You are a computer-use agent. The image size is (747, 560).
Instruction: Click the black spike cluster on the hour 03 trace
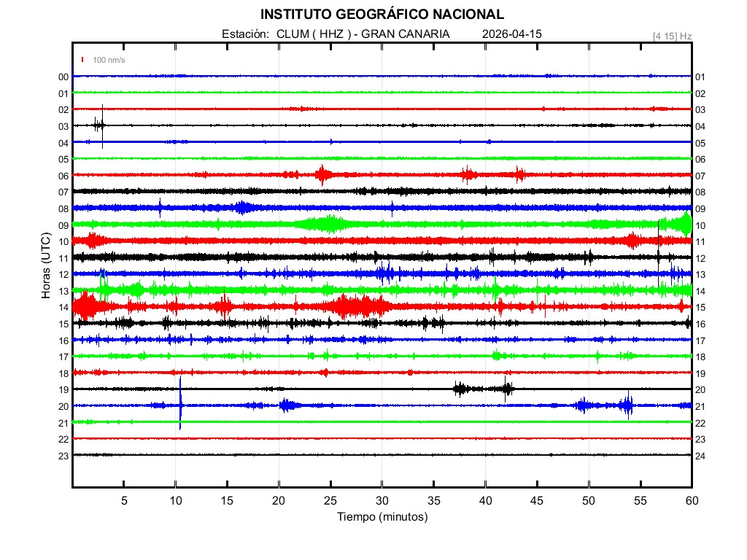[98, 124]
